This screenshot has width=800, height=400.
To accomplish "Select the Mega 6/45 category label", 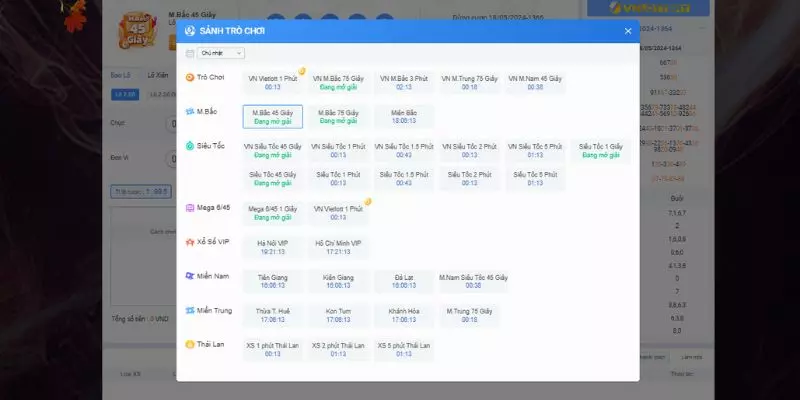I will click(x=213, y=208).
